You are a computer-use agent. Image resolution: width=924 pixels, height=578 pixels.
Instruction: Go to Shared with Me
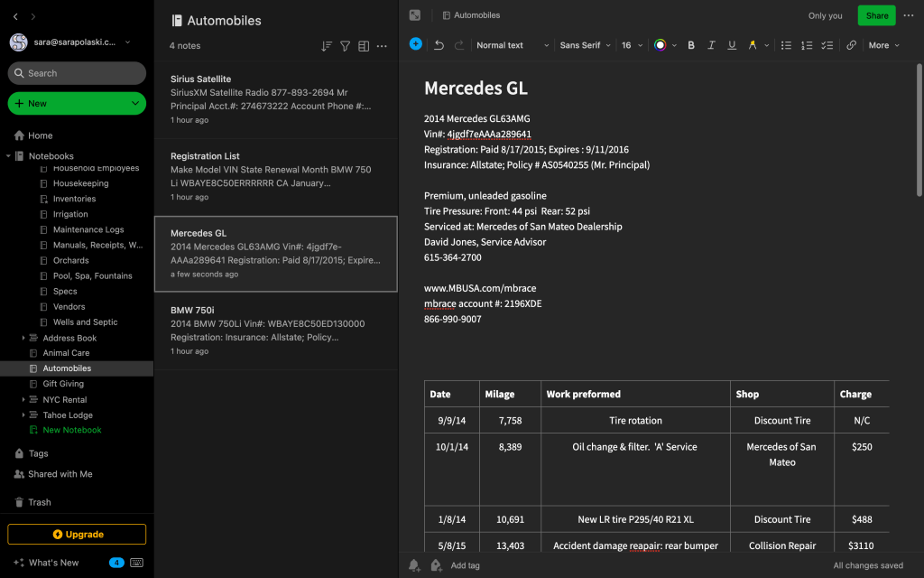tap(60, 474)
